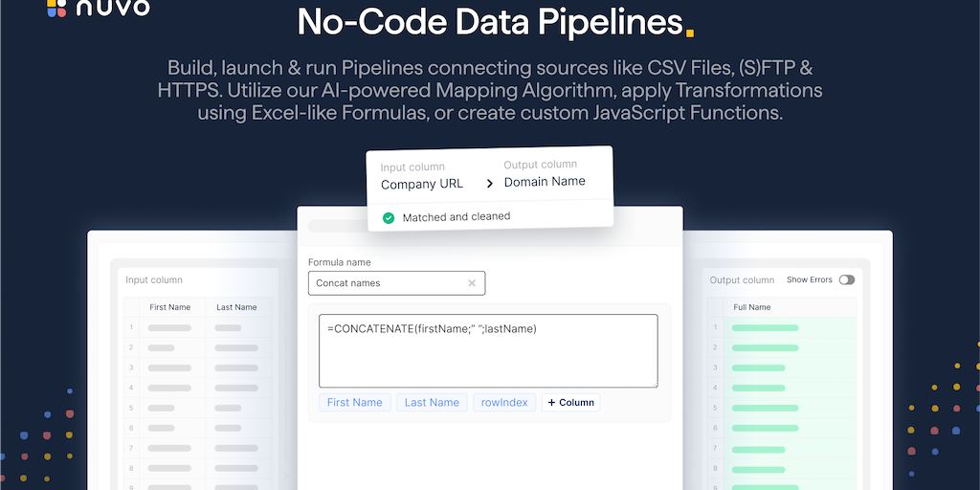
Task: Select Full Name header in output table
Action: [x=752, y=307]
